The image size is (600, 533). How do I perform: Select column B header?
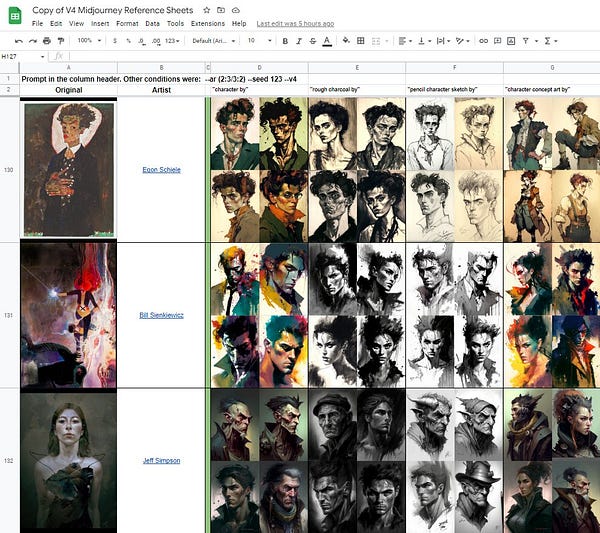(x=161, y=68)
